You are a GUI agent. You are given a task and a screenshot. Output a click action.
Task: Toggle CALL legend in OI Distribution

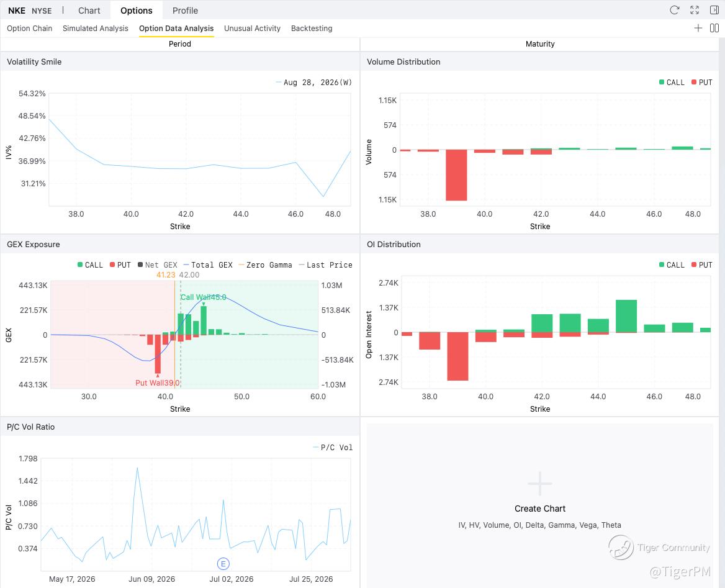(x=672, y=265)
